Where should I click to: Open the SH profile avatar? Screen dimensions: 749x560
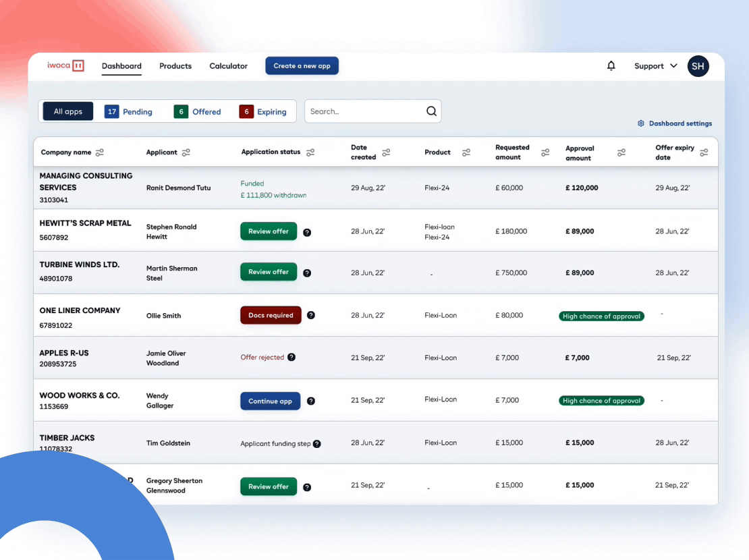(698, 65)
